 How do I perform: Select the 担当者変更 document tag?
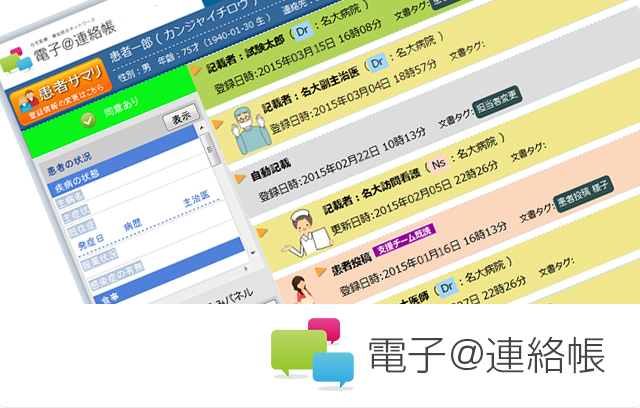[497, 102]
